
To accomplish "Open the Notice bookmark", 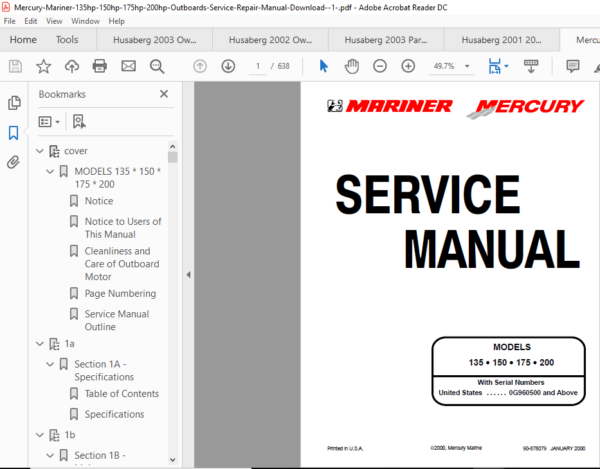I will coord(99,201).
